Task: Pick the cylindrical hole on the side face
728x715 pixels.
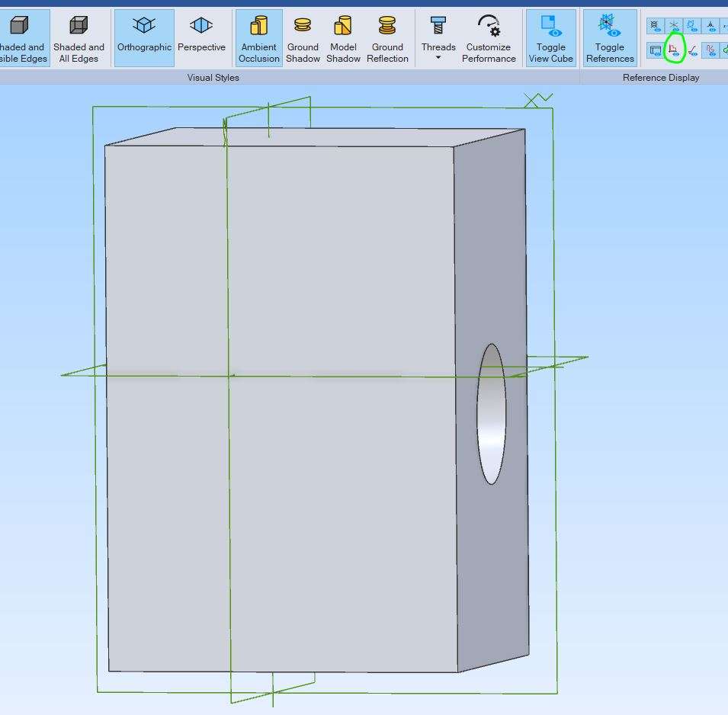Action: pos(492,414)
